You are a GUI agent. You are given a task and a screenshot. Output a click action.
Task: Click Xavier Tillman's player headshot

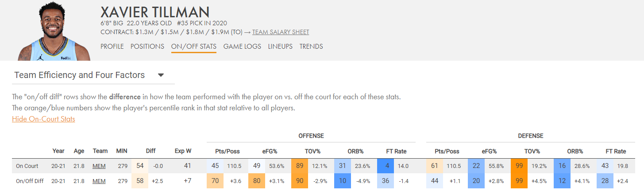tap(54, 31)
